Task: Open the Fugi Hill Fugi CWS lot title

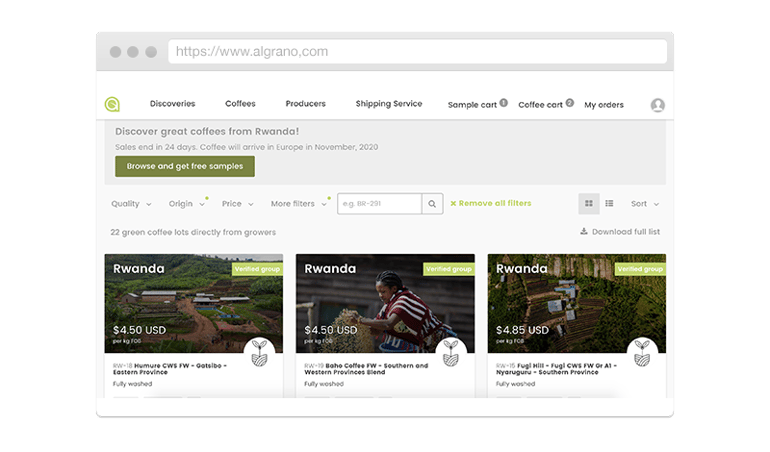Action: click(x=556, y=369)
